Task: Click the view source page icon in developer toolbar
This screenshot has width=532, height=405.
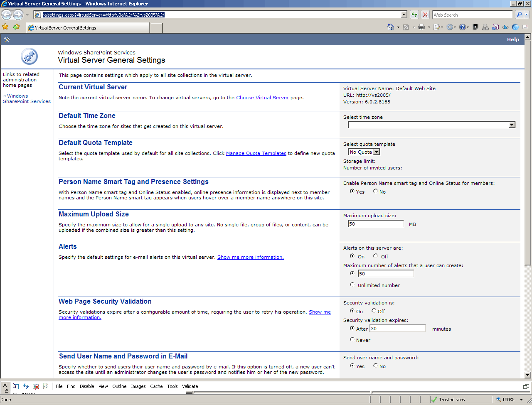Action: point(46,386)
